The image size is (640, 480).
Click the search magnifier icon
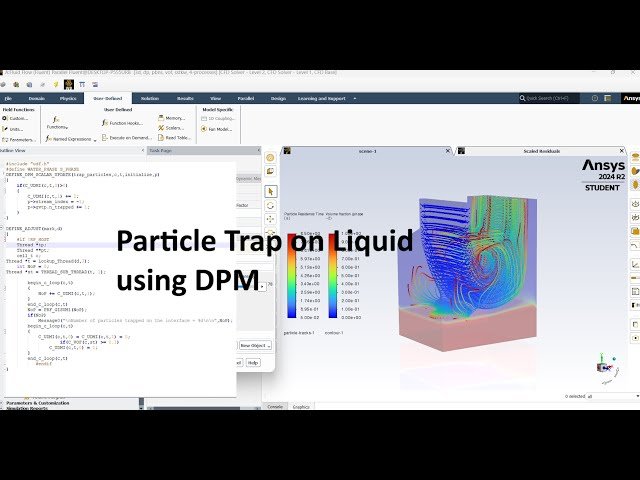pos(522,98)
